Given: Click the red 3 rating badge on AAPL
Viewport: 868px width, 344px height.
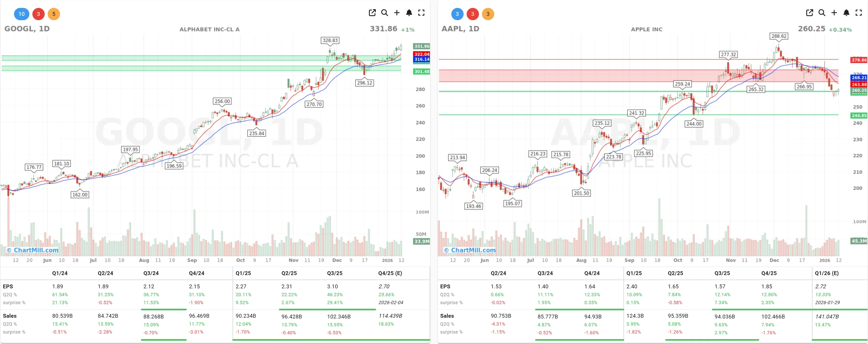Looking at the screenshot, I should [473, 14].
